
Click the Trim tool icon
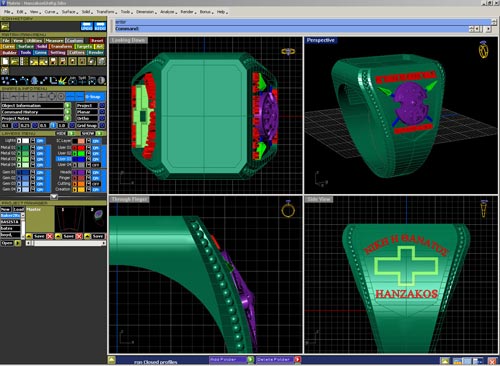[92, 80]
